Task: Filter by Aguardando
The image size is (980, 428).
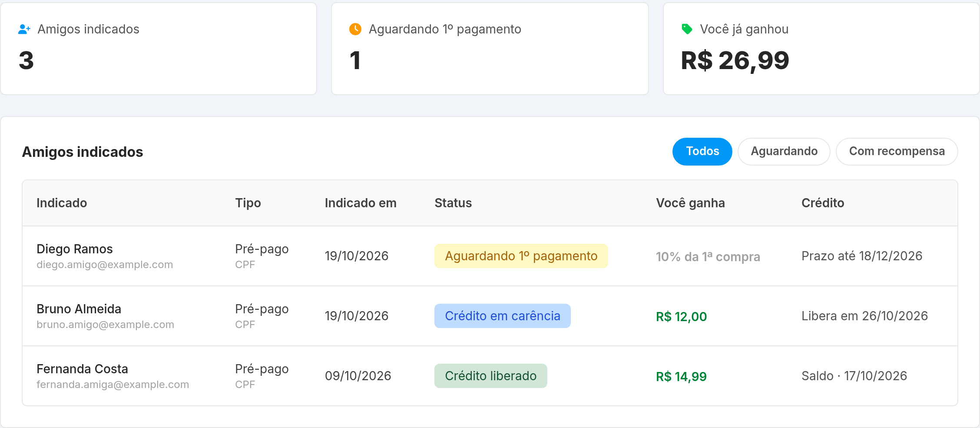Action: pyautogui.click(x=784, y=151)
